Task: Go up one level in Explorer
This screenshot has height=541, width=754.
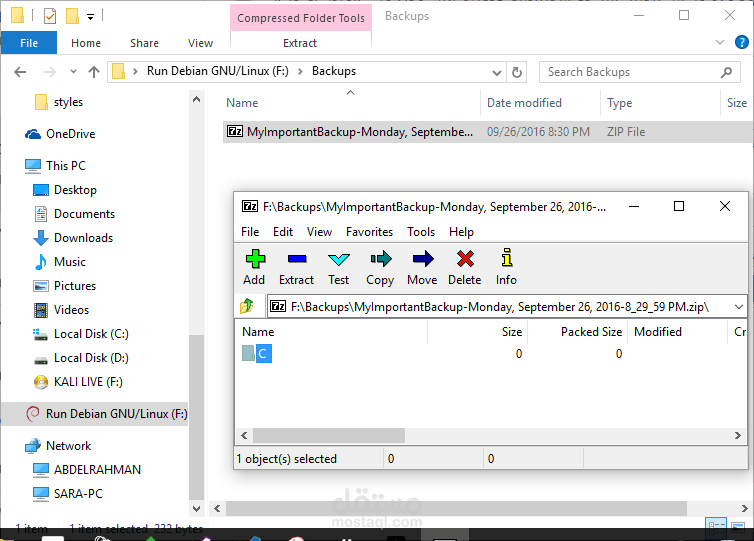Action: pyautogui.click(x=94, y=72)
